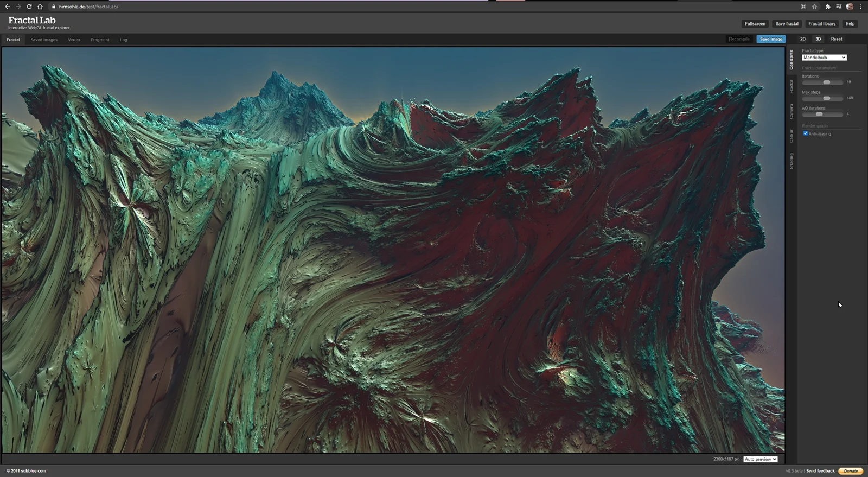
Task: Bookmark this page with the star icon
Action: (814, 7)
